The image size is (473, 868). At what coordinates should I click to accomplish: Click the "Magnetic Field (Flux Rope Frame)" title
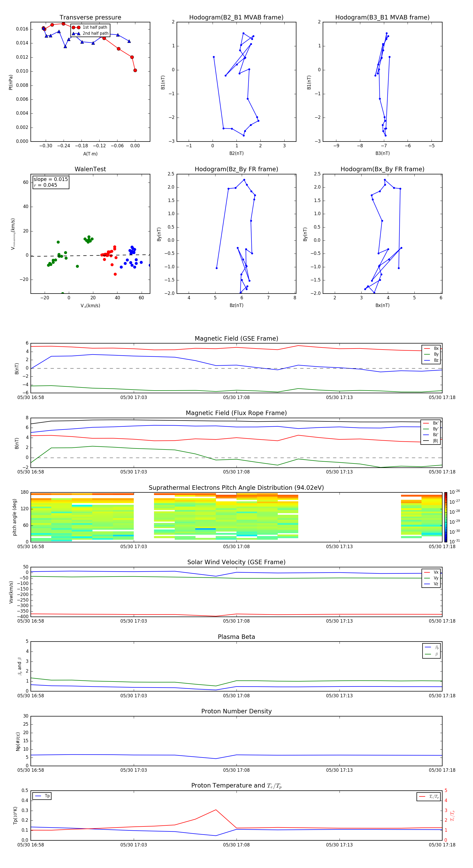[236, 413]
